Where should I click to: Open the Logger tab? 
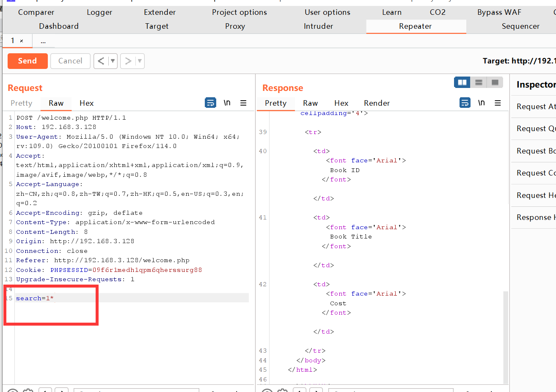99,12
